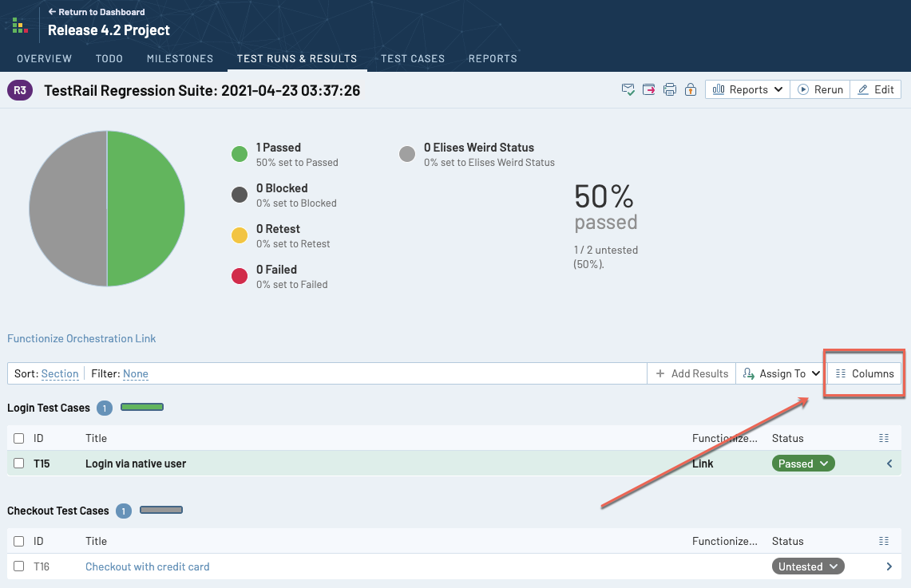Select the Test Runs & Results tab
Screen dimensions: 911x588
tap(297, 58)
